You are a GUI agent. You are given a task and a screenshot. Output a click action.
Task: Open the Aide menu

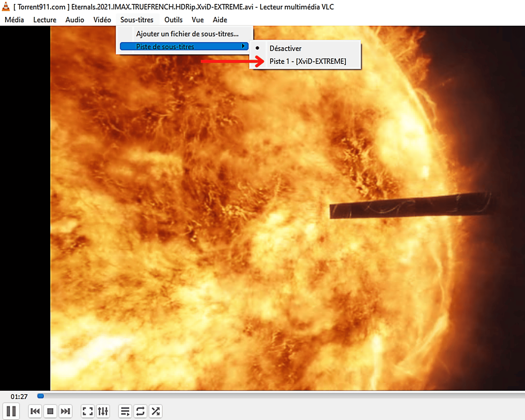tap(220, 20)
